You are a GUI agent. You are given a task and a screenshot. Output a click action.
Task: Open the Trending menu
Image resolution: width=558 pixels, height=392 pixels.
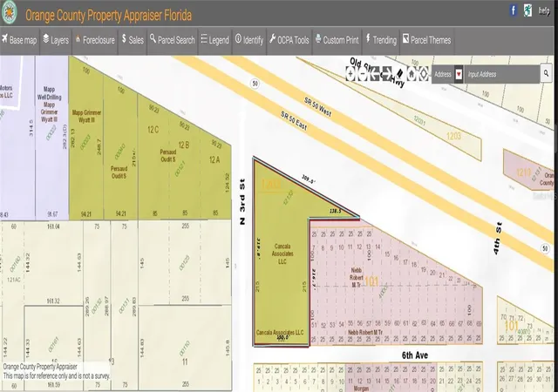click(381, 40)
